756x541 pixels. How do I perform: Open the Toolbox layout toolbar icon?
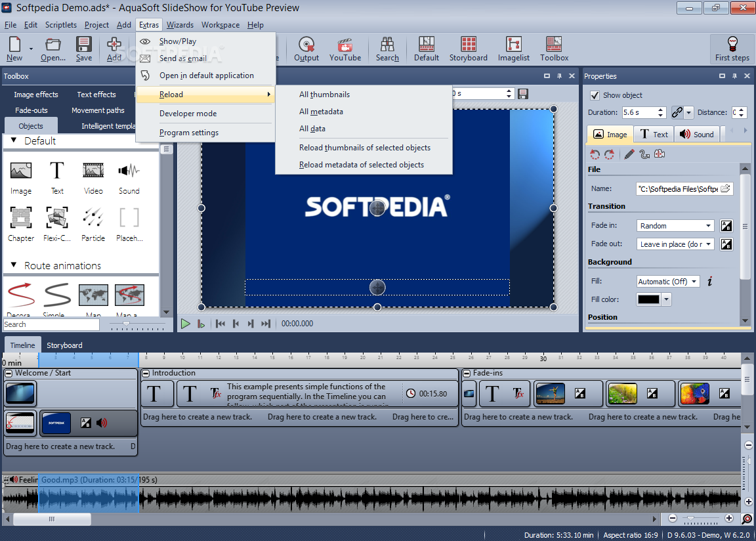click(554, 49)
